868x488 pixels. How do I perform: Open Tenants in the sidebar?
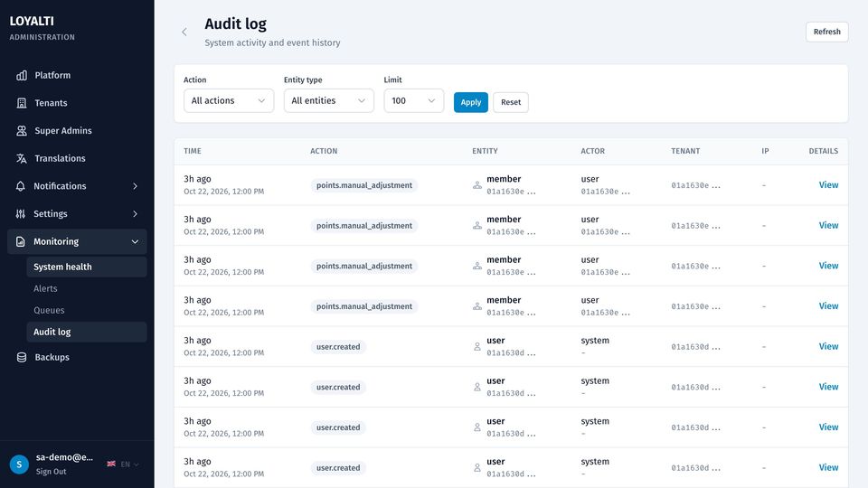pos(77,103)
